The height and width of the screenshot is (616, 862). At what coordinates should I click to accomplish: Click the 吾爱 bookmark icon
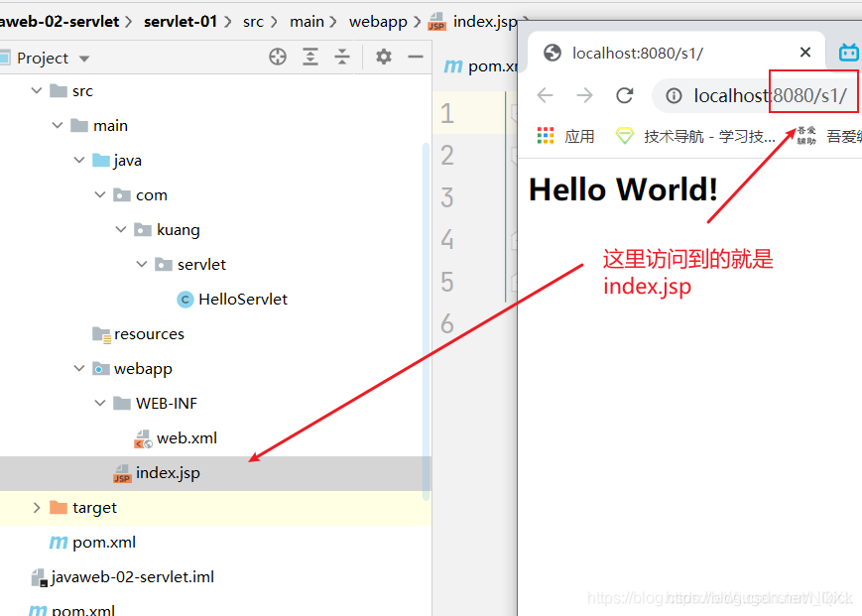[806, 135]
